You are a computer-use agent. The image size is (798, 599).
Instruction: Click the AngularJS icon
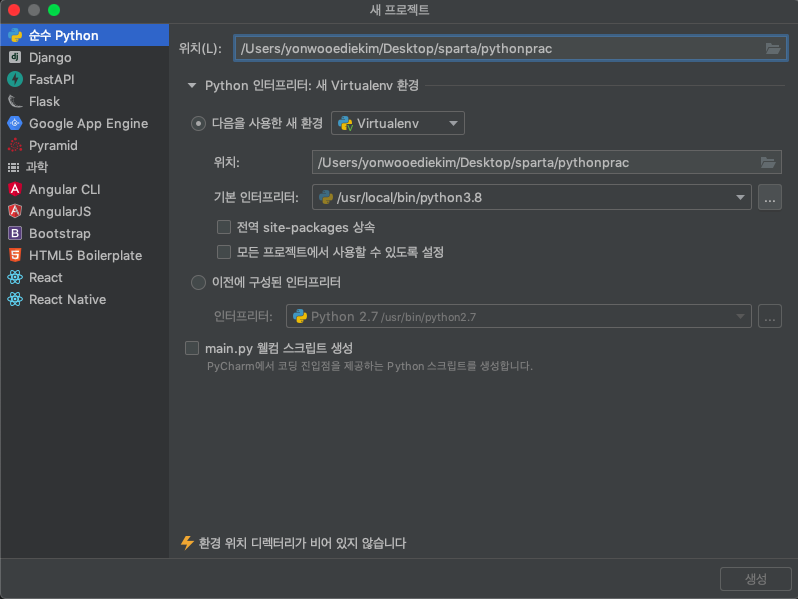[15, 211]
